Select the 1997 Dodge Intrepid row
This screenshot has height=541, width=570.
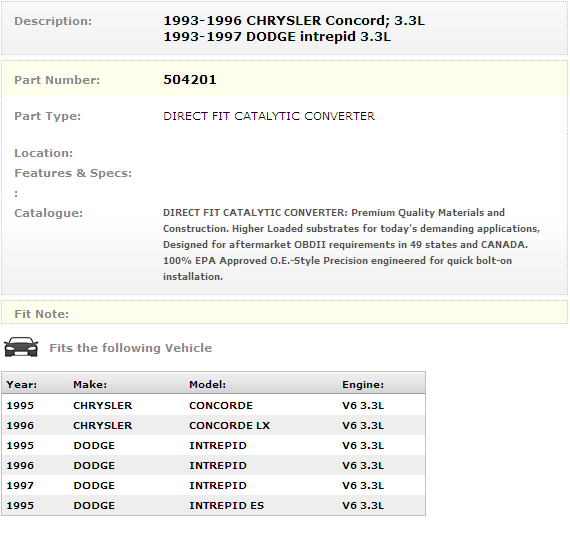213,485
